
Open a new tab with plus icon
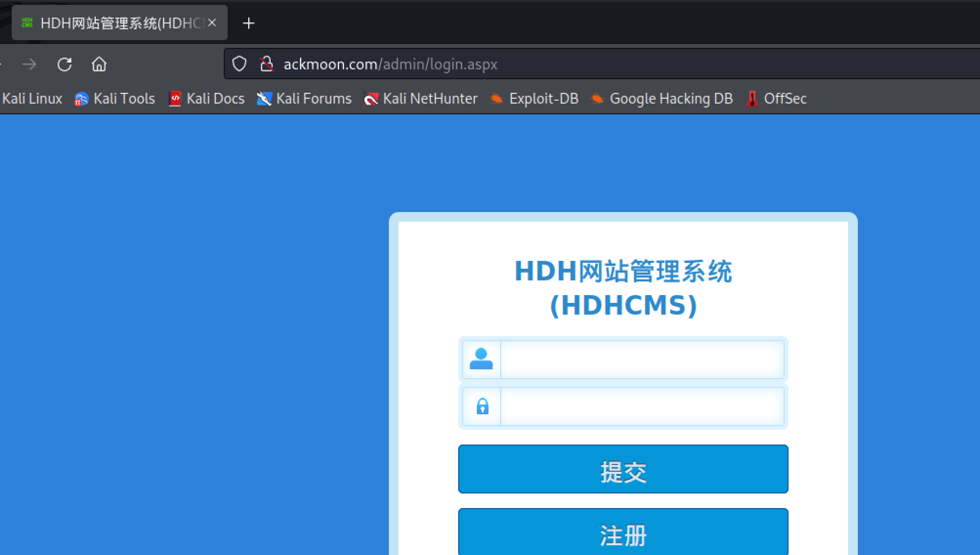point(249,23)
